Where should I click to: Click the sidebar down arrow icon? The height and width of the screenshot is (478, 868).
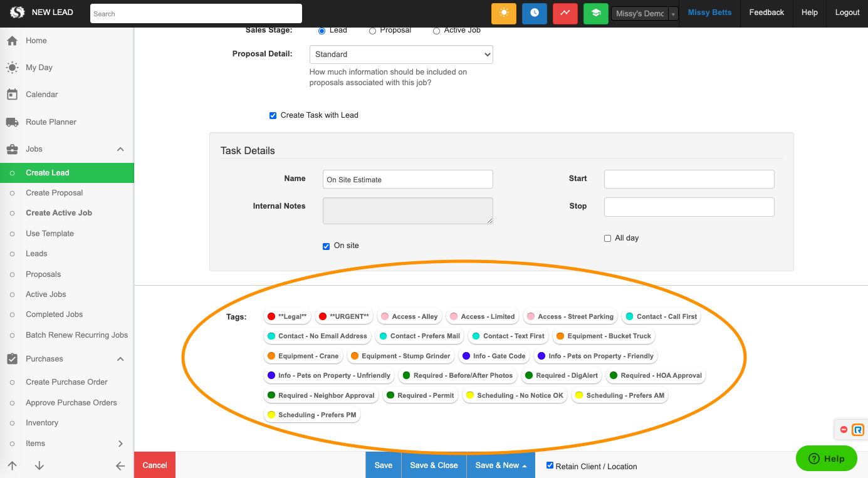click(39, 465)
